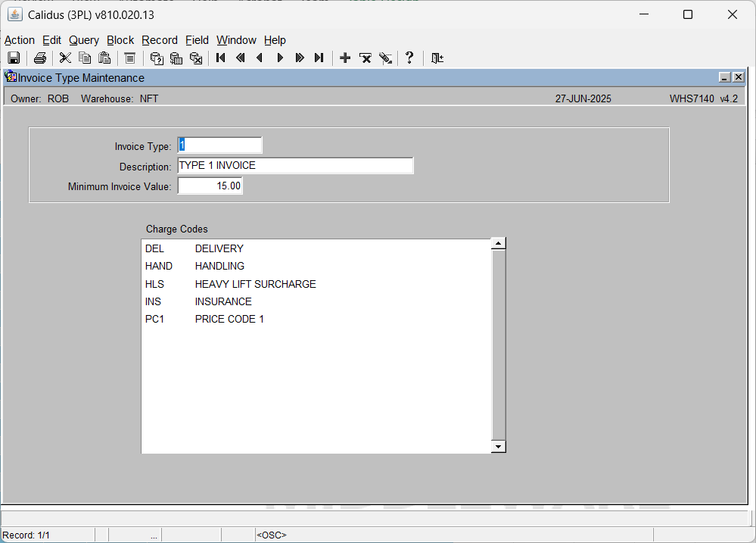The height and width of the screenshot is (543, 756).
Task: Click the Enter Query icon
Action: tap(157, 58)
